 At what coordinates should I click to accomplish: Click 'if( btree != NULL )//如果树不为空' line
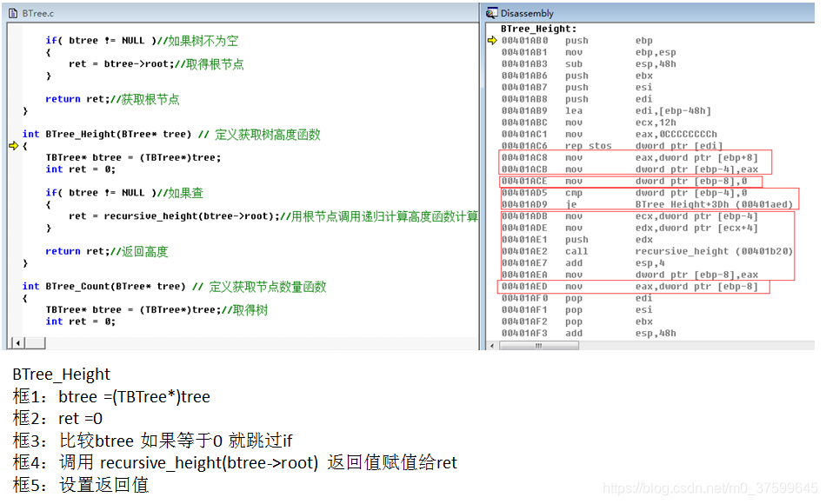click(x=142, y=41)
